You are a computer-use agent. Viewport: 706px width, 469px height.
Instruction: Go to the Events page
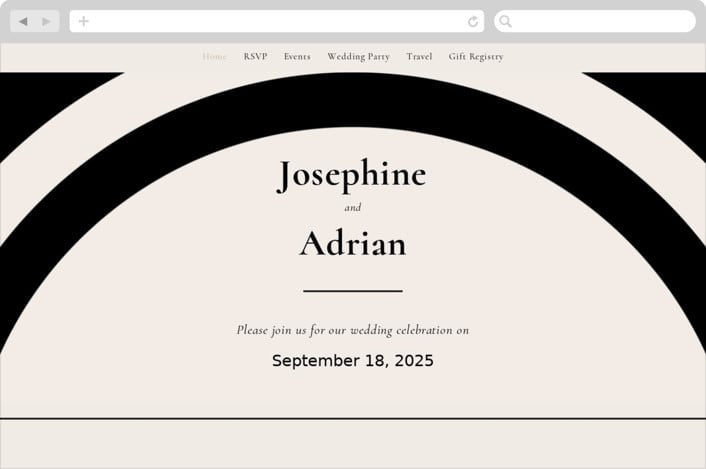coord(297,57)
